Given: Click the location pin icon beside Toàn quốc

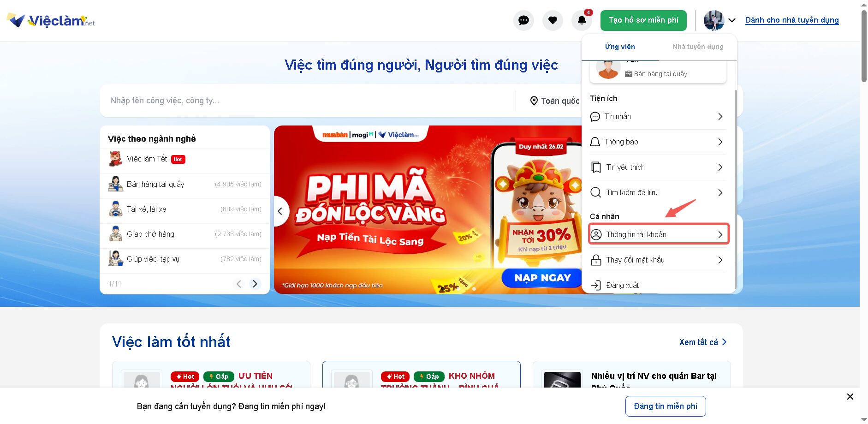Looking at the screenshot, I should [534, 101].
